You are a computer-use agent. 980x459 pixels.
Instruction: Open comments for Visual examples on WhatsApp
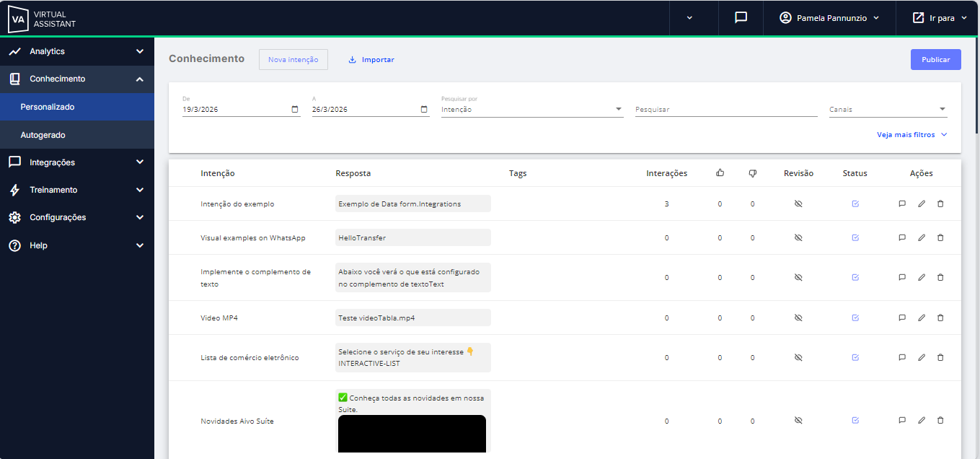coord(901,238)
